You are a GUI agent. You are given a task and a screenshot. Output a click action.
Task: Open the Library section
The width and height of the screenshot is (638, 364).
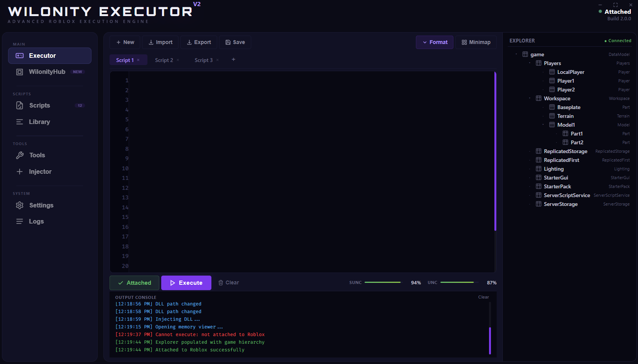50,122
